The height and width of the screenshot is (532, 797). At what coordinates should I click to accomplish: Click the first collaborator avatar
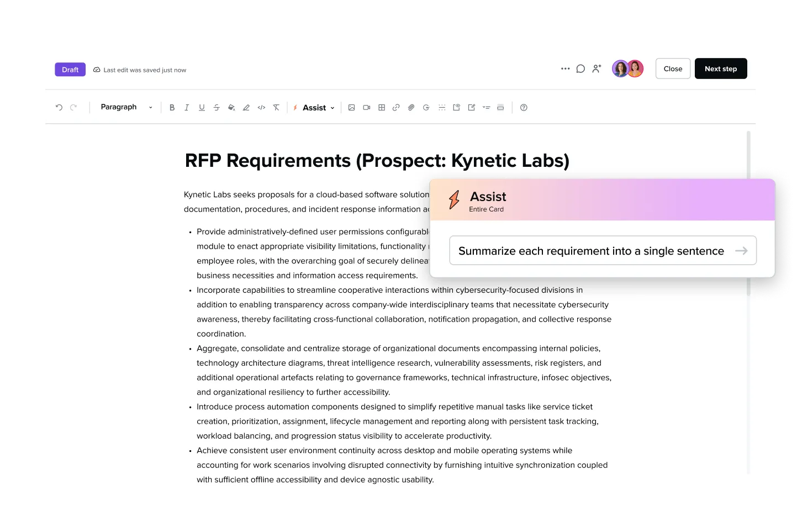point(620,69)
